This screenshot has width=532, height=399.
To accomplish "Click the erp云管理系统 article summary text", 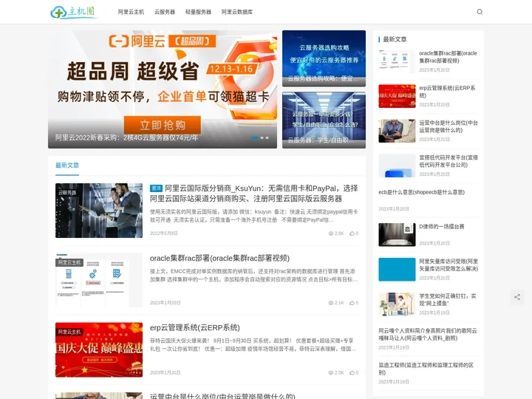I will coord(253,345).
